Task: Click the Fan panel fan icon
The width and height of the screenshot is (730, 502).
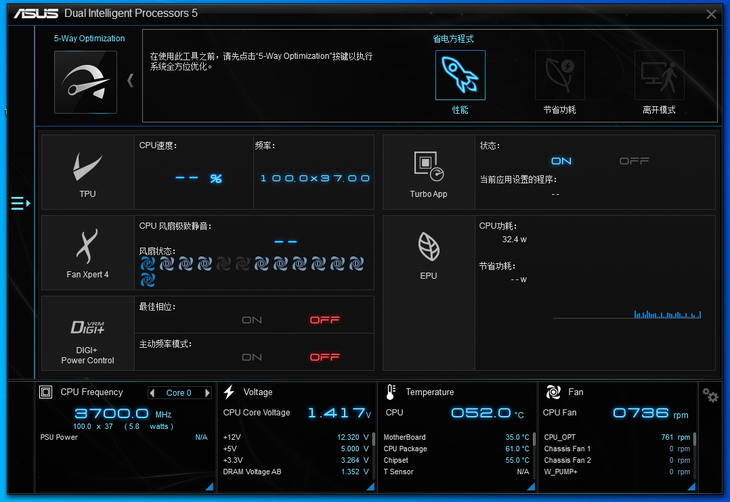Action: pyautogui.click(x=553, y=392)
